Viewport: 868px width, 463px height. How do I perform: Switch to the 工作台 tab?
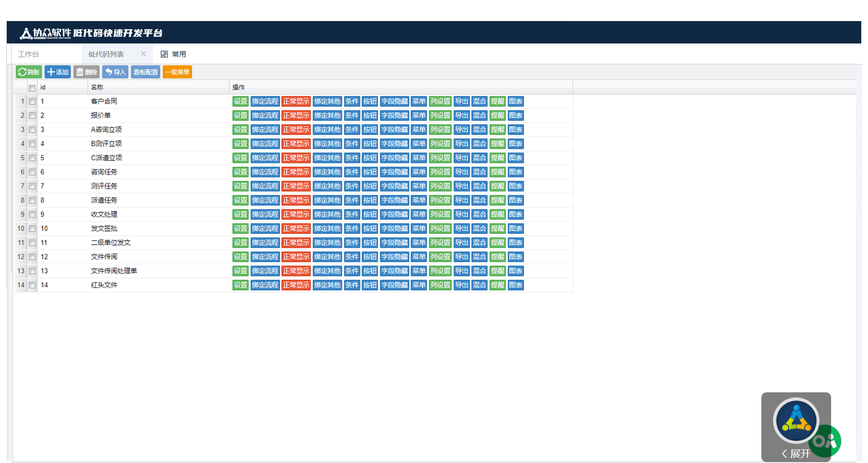(29, 54)
